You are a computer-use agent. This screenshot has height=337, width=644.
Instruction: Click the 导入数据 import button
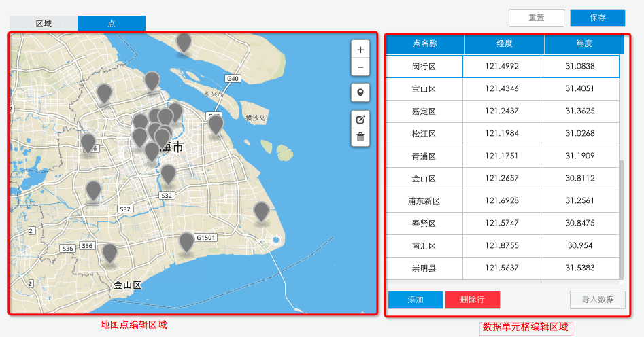pos(598,300)
